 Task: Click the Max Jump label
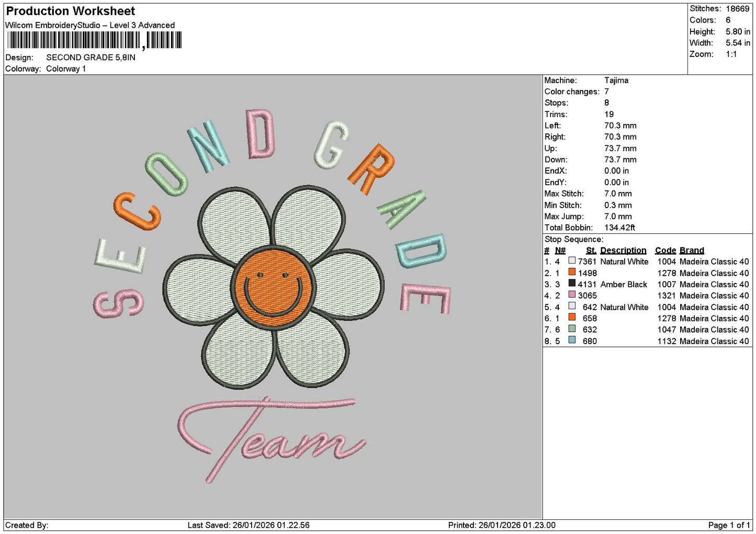564,217
